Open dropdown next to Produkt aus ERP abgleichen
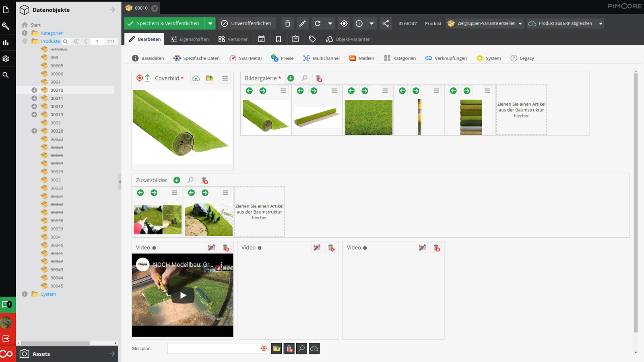This screenshot has width=644, height=362. [x=601, y=23]
